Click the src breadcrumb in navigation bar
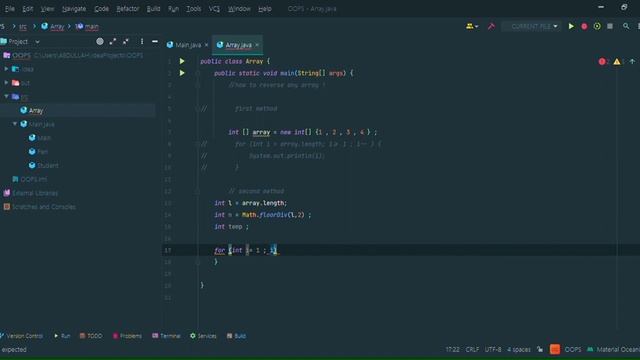Screen dimensions: 640x360 (x=23, y=27)
